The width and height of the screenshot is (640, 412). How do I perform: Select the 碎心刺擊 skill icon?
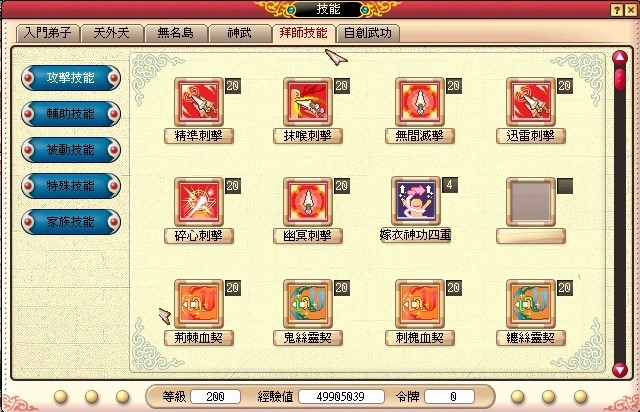(x=199, y=202)
